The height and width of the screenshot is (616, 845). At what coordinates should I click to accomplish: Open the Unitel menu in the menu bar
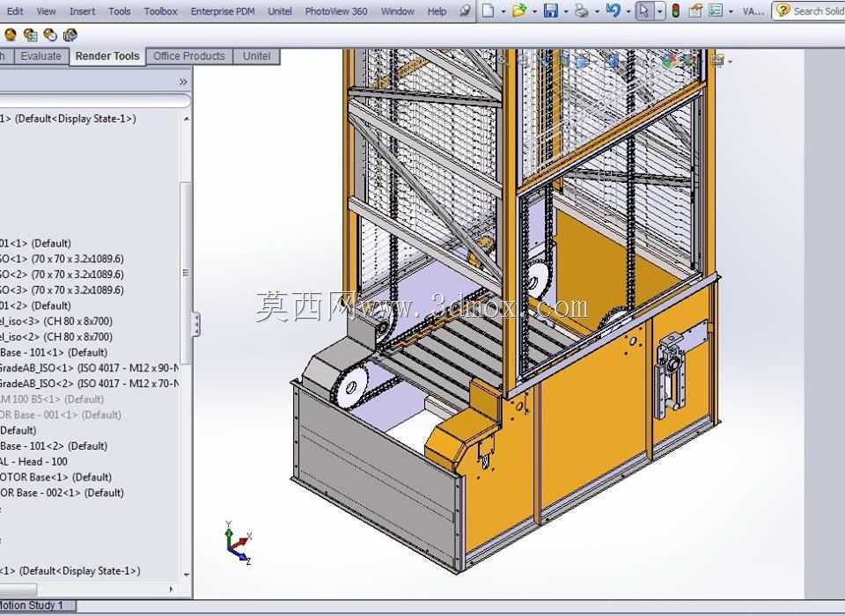tap(280, 11)
